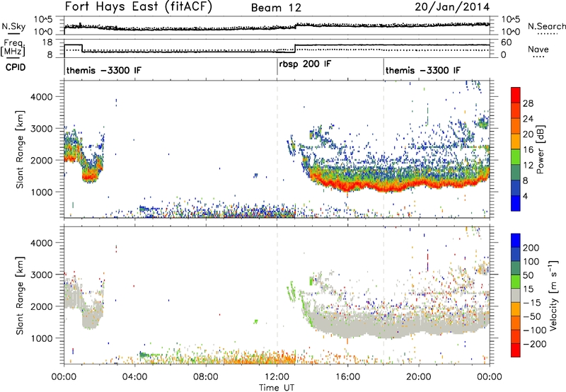Select the '-200' tick on Velocity colorbar
Image resolution: width=566 pixels, height=392 pixels.
pos(535,344)
